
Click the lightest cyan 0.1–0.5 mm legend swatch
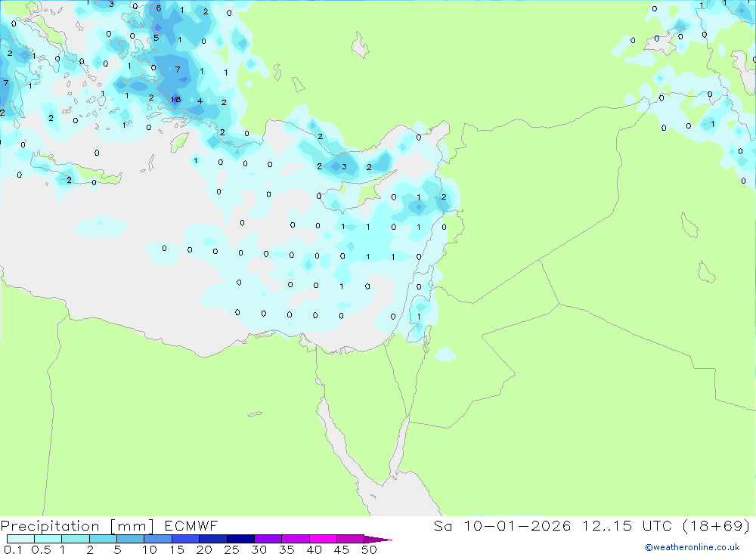tap(20, 539)
